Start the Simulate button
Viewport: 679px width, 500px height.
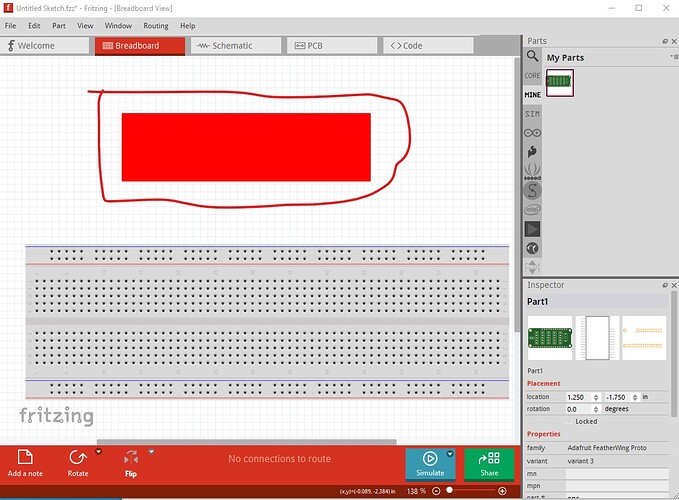[x=430, y=464]
